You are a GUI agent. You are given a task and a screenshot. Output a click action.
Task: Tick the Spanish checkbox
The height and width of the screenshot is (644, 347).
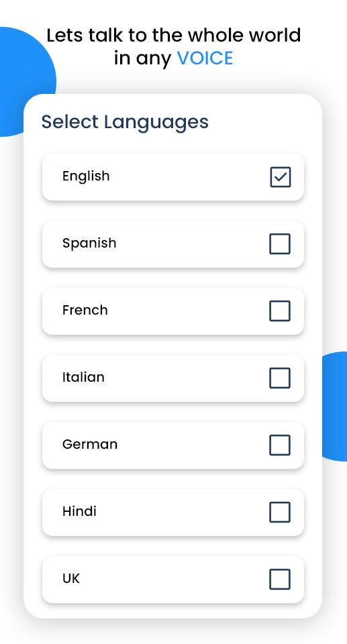point(280,244)
